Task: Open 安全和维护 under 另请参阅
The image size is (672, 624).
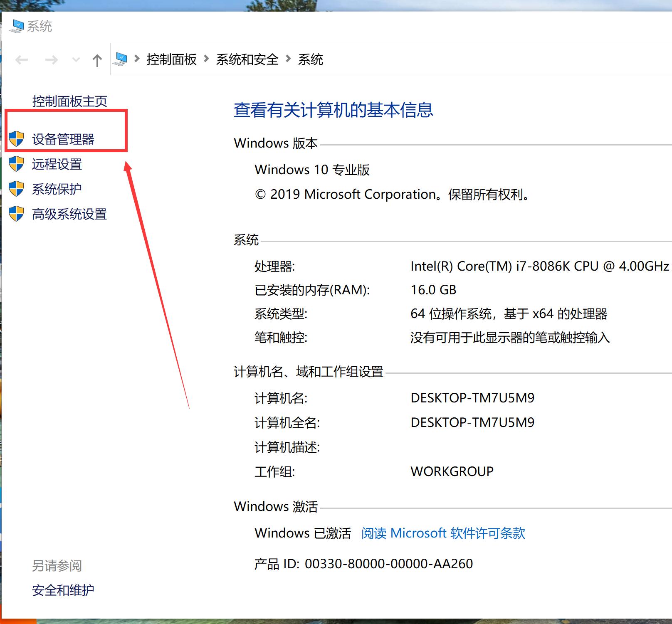Action: [x=63, y=590]
